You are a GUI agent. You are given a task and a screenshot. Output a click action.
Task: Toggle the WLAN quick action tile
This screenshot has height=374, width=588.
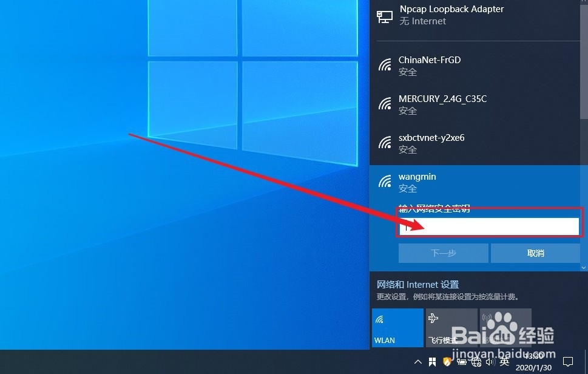pyautogui.click(x=397, y=328)
